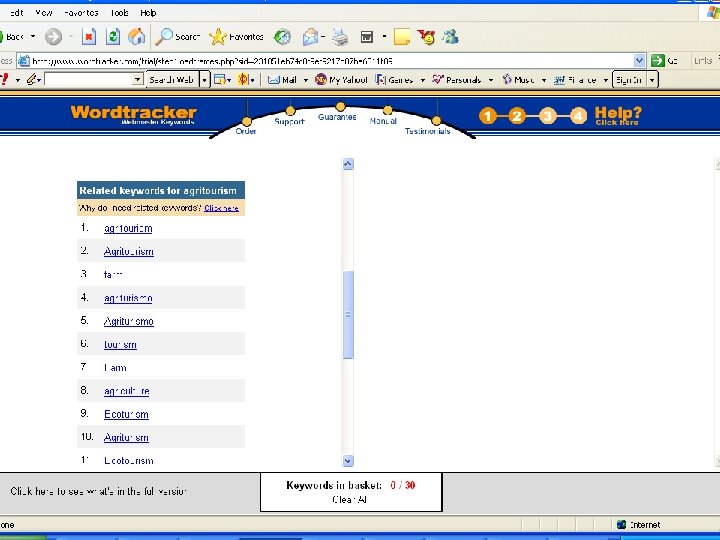Screen dimensions: 720x540
Task: Refresh the page with green arrows icon
Action: click(x=112, y=37)
